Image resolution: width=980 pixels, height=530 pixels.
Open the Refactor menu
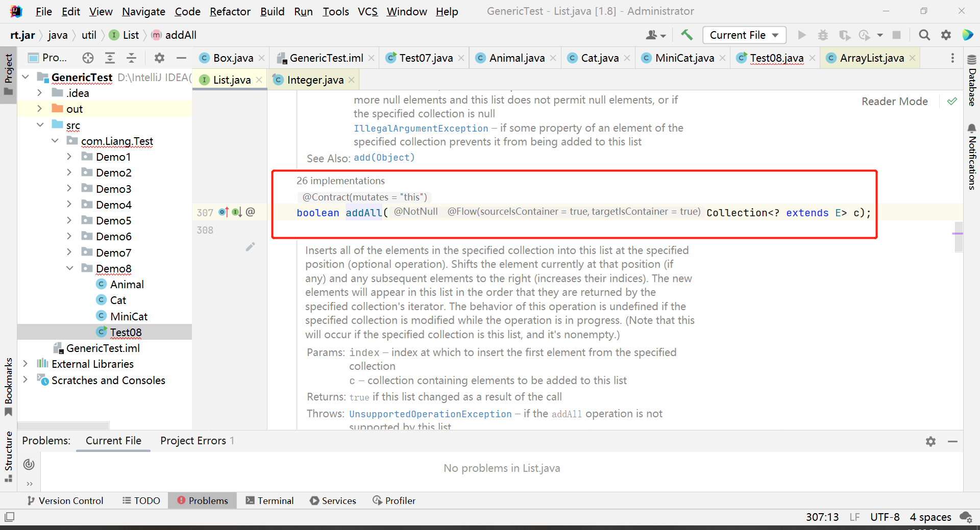(230, 11)
